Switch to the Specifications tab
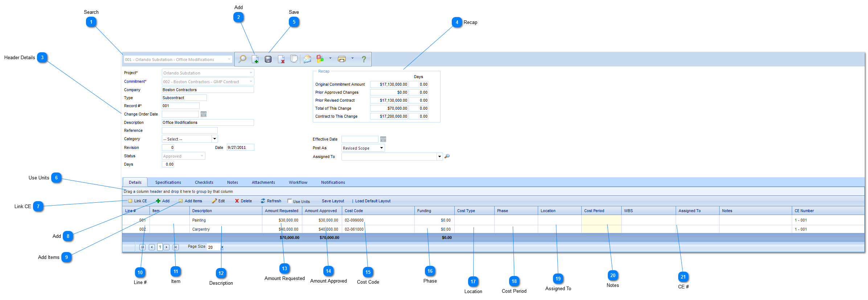868x300 pixels. [x=168, y=182]
